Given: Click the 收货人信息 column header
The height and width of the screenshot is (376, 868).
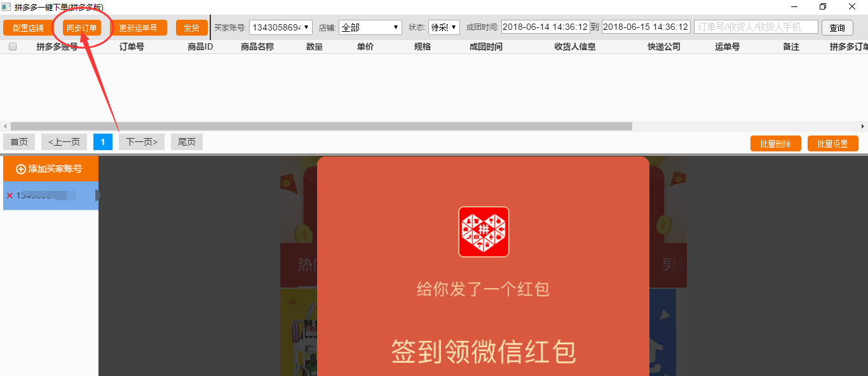Looking at the screenshot, I should (x=575, y=46).
